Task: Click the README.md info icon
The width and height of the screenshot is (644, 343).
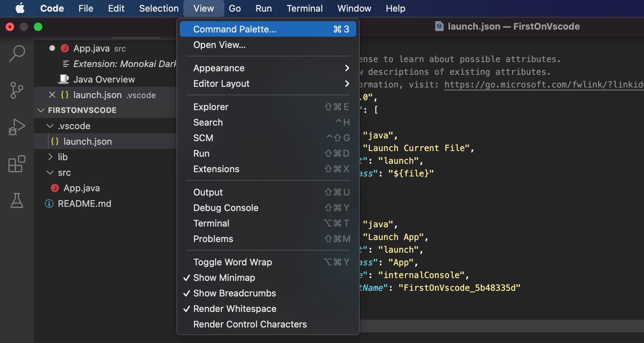Action: tap(49, 204)
